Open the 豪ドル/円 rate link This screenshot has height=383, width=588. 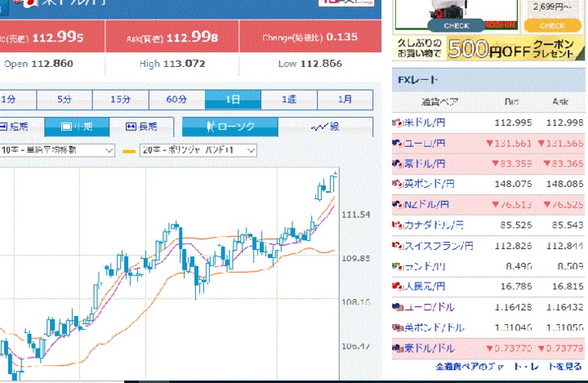(x=425, y=163)
